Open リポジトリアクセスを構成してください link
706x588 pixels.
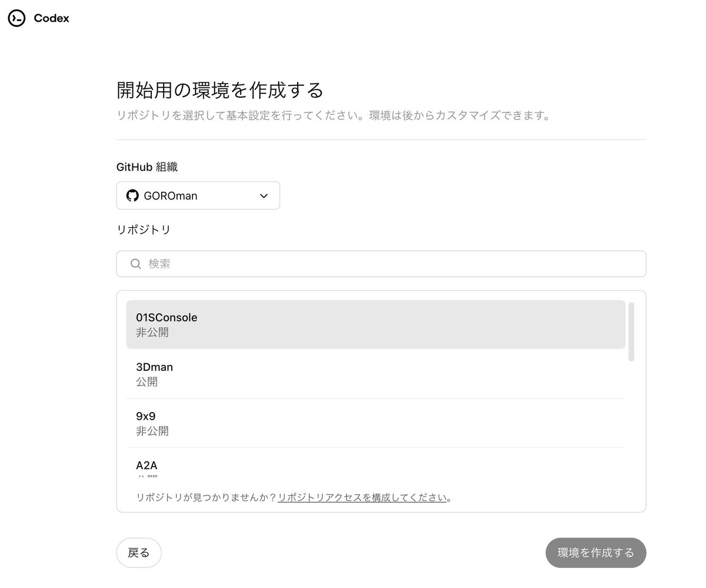pyautogui.click(x=362, y=497)
